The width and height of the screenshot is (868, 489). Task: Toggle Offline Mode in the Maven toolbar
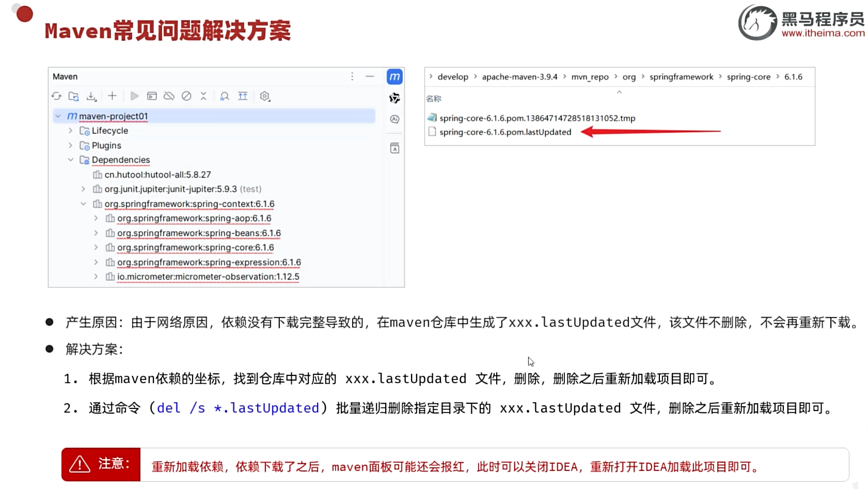(169, 96)
